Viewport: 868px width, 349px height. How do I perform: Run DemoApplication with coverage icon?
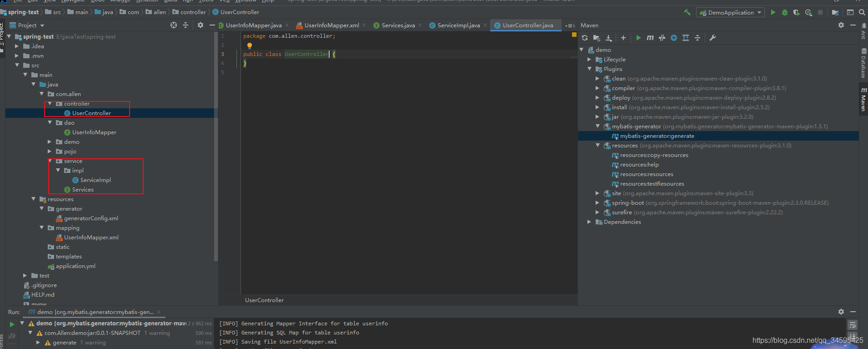click(x=797, y=12)
